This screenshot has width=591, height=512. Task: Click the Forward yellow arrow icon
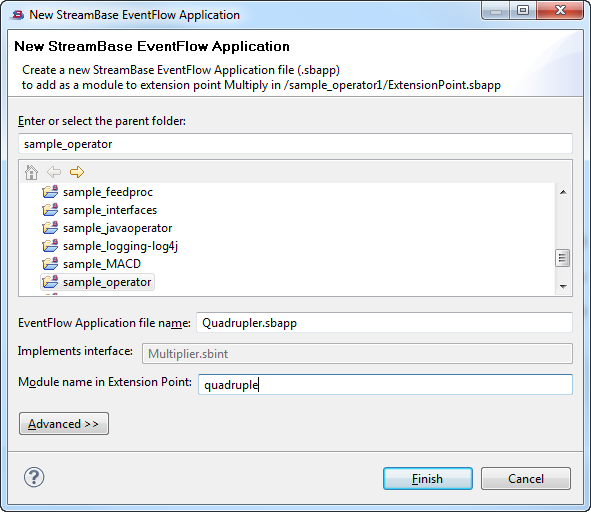tap(77, 172)
